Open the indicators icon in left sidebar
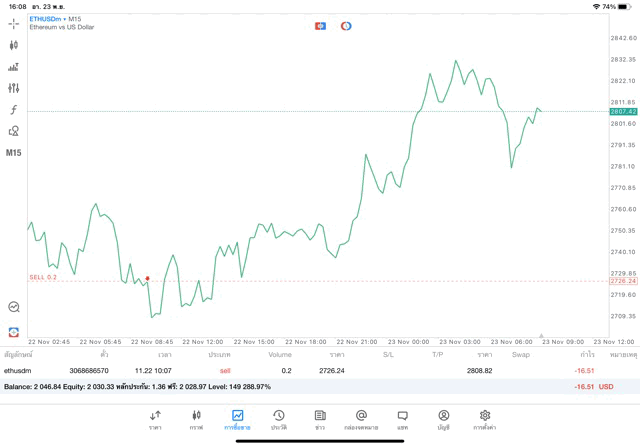Viewport: 640px width, 447px height. 14,67
